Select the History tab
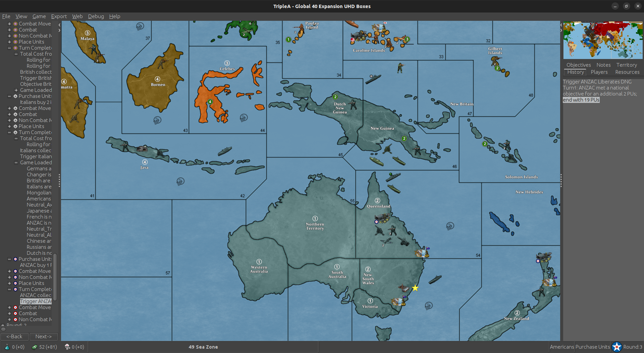 pos(575,72)
